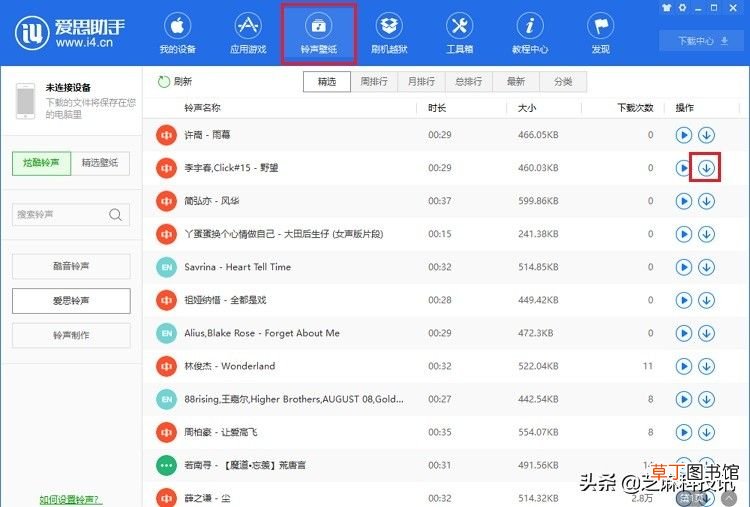
Task: Download Forget About Me ringtone
Action: (x=706, y=333)
